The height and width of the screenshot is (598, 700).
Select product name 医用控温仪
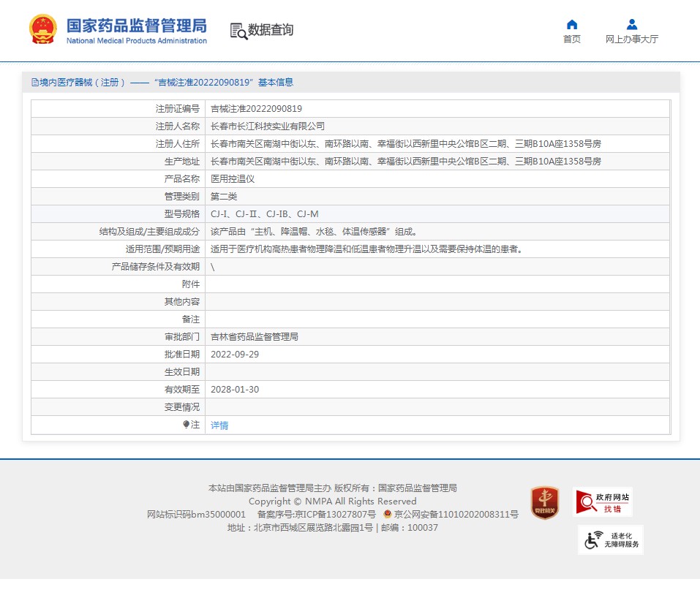233,179
